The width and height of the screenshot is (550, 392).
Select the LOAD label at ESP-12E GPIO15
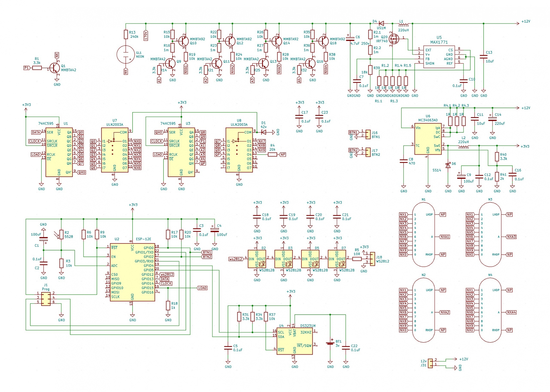[x=202, y=288]
